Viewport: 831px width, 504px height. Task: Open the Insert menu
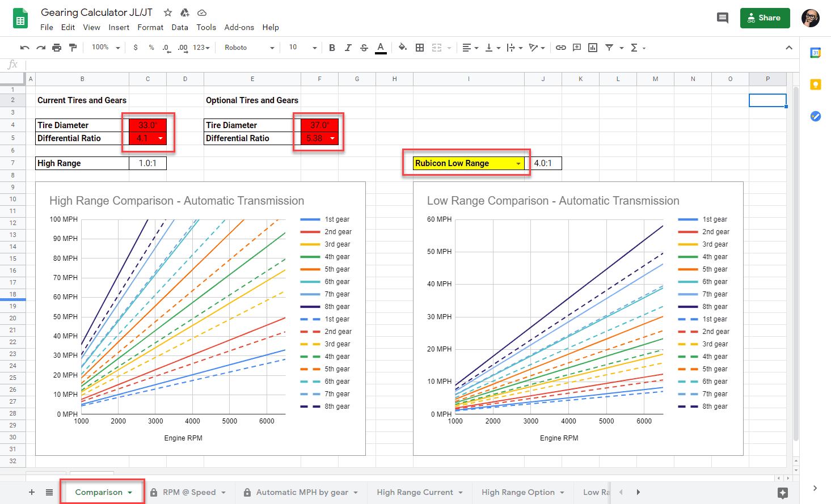click(119, 27)
